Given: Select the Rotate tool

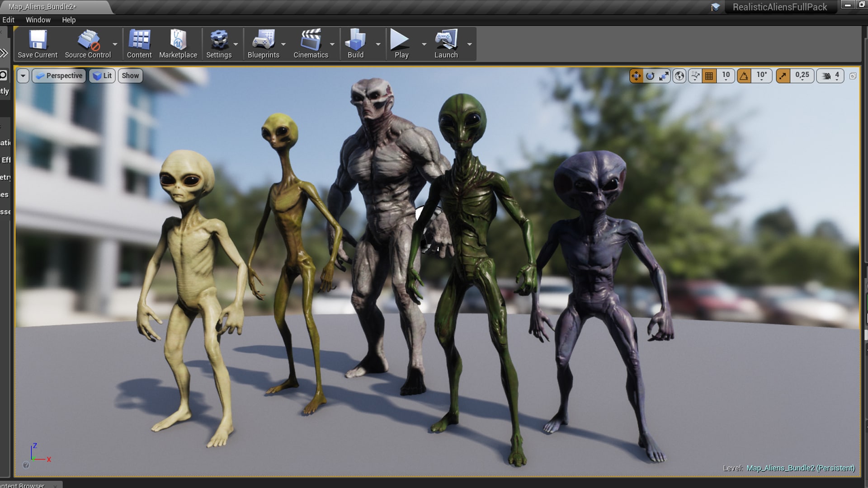Looking at the screenshot, I should pyautogui.click(x=650, y=75).
